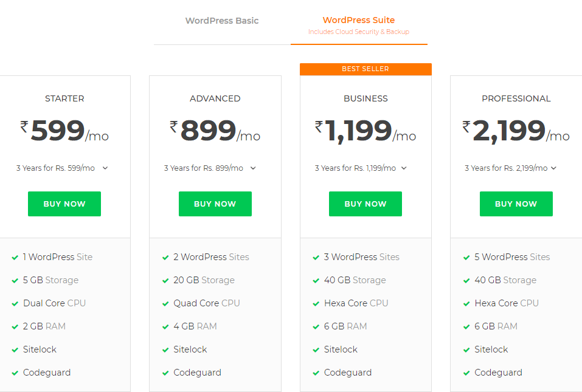The width and height of the screenshot is (582, 392).
Task: Click BUY NOW on the Professional plan
Action: click(x=516, y=204)
